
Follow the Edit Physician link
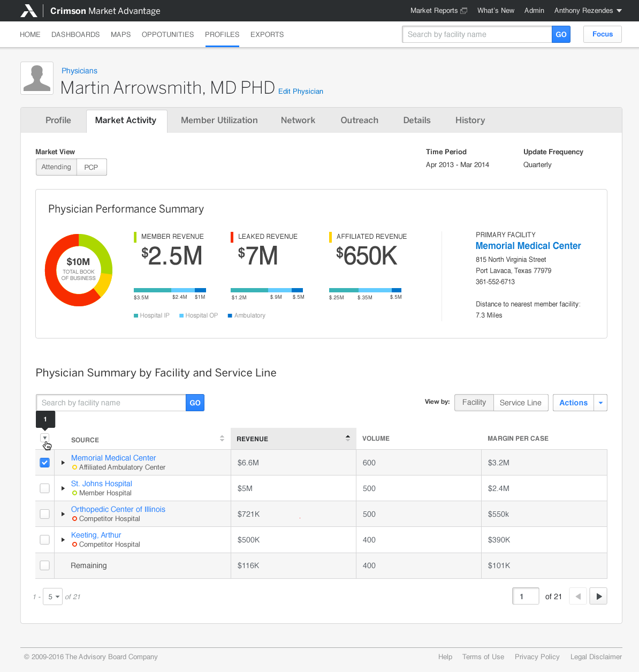click(301, 92)
